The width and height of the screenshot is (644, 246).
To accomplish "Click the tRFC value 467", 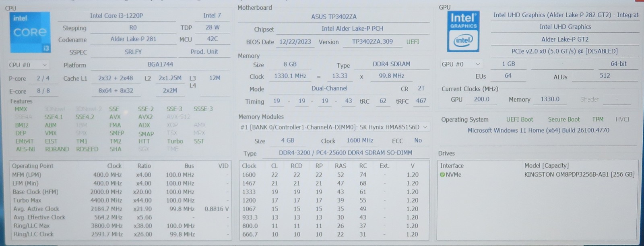I will tap(421, 101).
